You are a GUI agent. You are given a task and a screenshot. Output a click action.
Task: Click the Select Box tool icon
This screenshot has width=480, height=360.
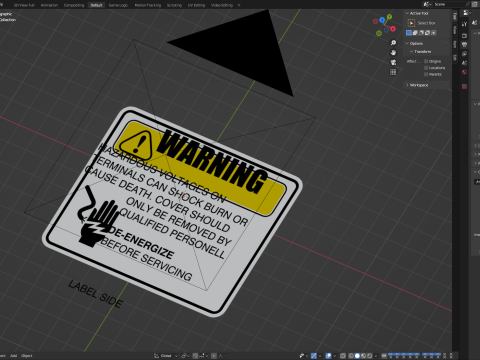click(411, 23)
